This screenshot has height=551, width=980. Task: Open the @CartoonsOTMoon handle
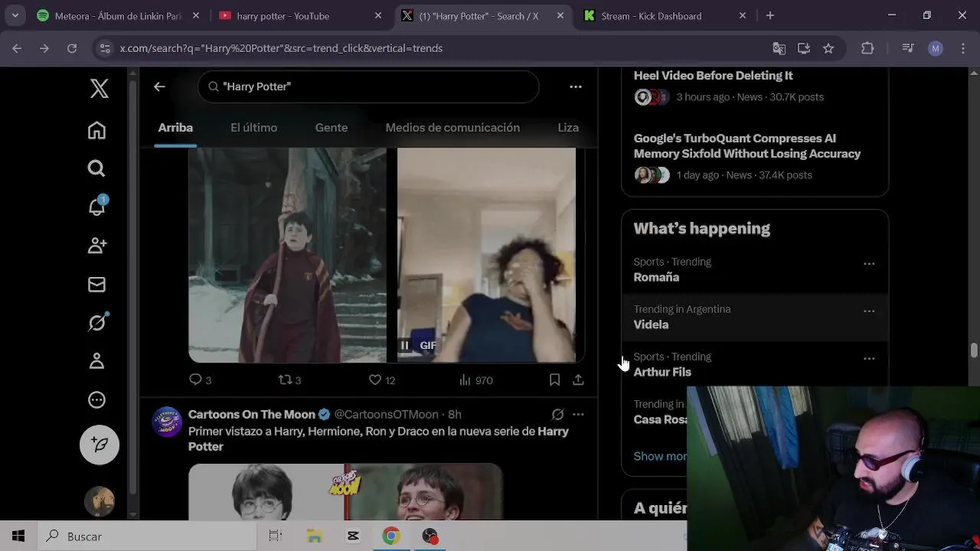pos(386,414)
